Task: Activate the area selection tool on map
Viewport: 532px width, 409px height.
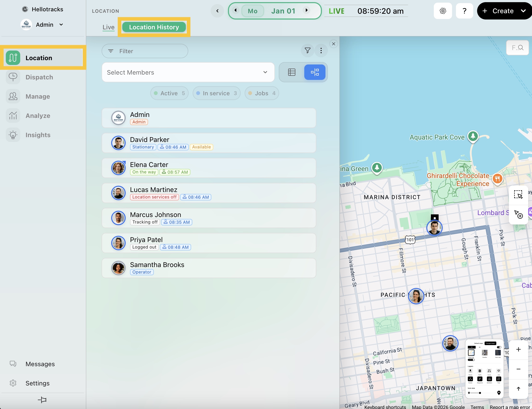Action: coord(518,195)
